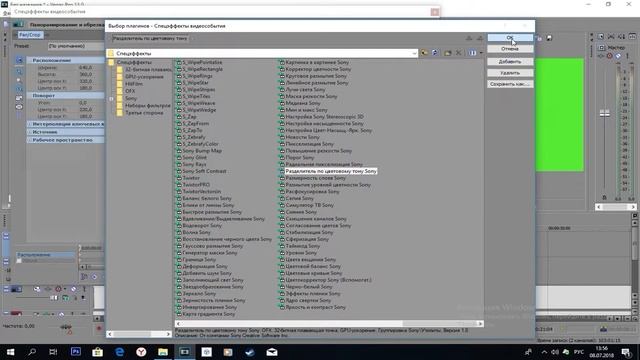Image resolution: width=640 pixels, height=360 pixels.
Task: Select the Карта градиента Sony plugin
Action: click(x=208, y=314)
